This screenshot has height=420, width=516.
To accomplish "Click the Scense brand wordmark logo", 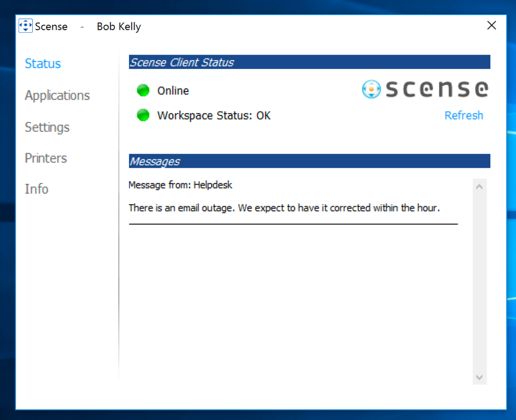I will (437, 89).
